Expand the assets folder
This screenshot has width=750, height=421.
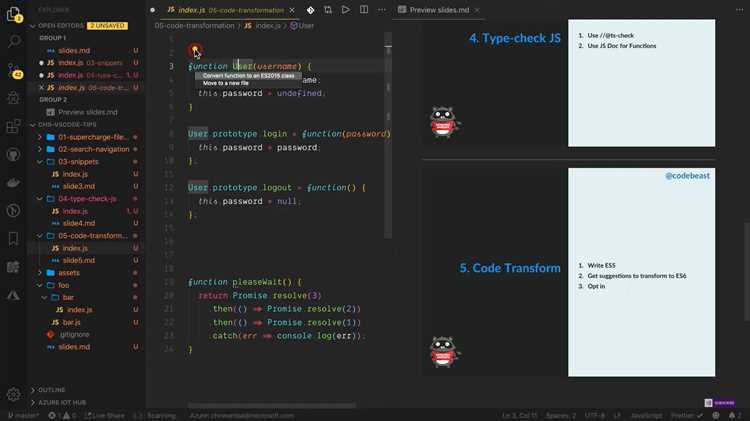click(x=40, y=273)
